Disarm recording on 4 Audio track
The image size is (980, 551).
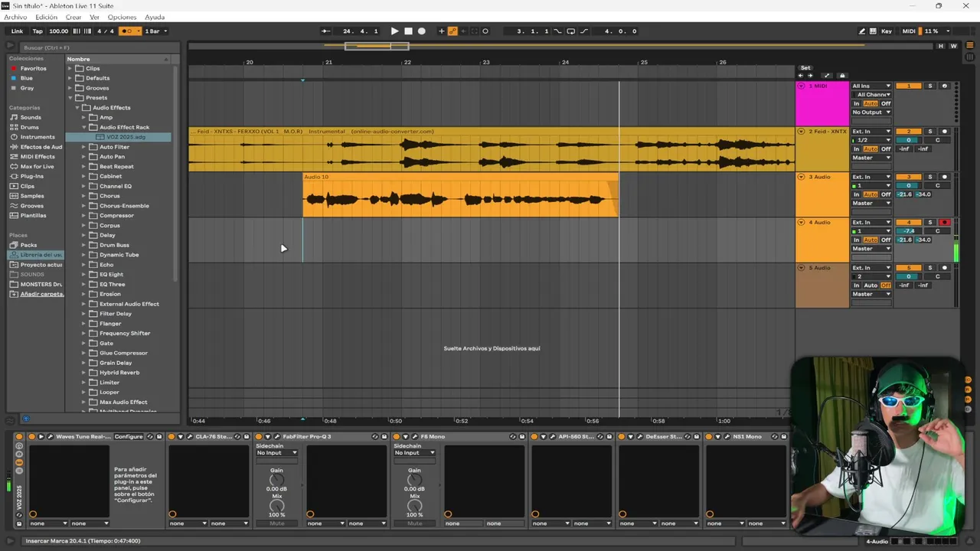coord(944,223)
